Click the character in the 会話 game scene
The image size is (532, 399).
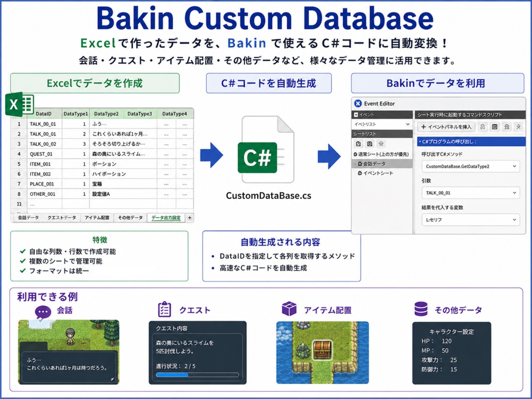point(70,336)
